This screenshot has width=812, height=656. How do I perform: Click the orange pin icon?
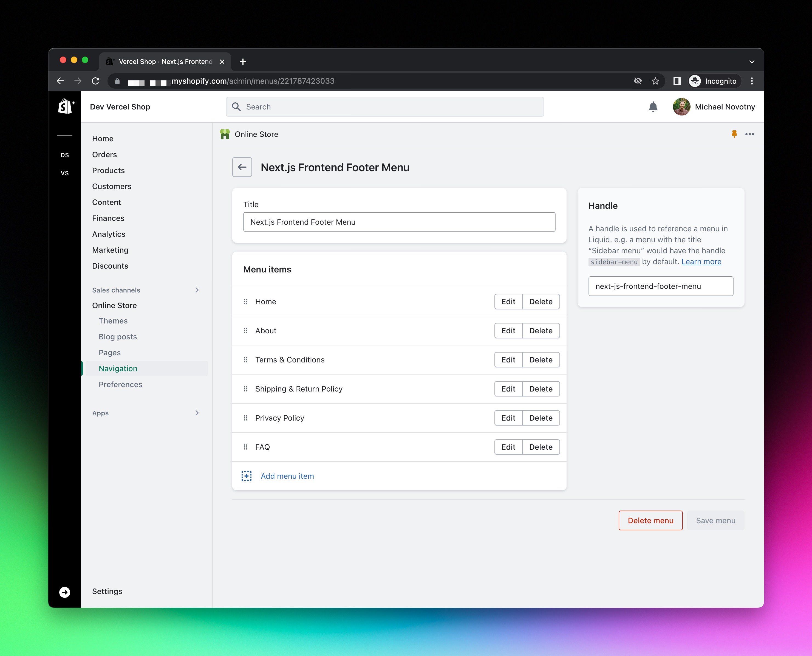pos(734,134)
